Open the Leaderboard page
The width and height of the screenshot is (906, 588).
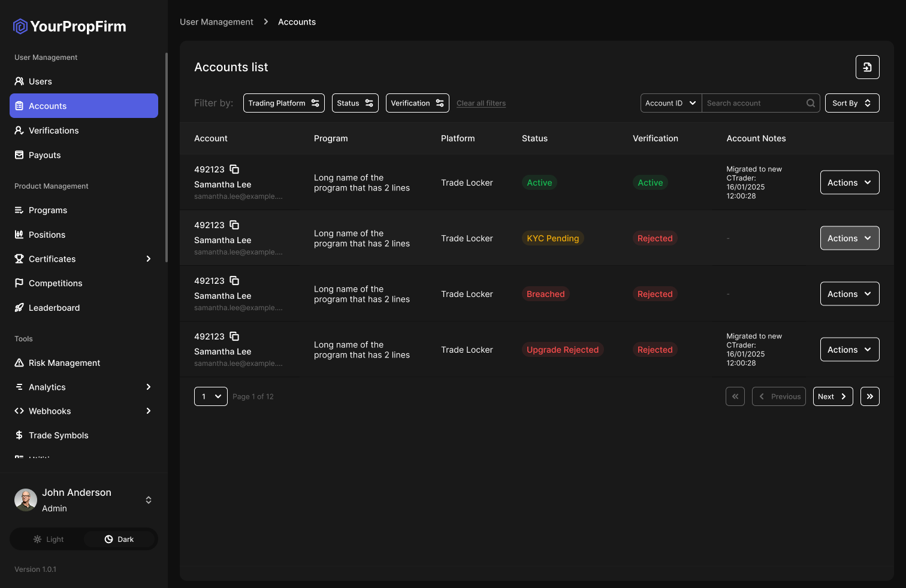click(x=54, y=308)
